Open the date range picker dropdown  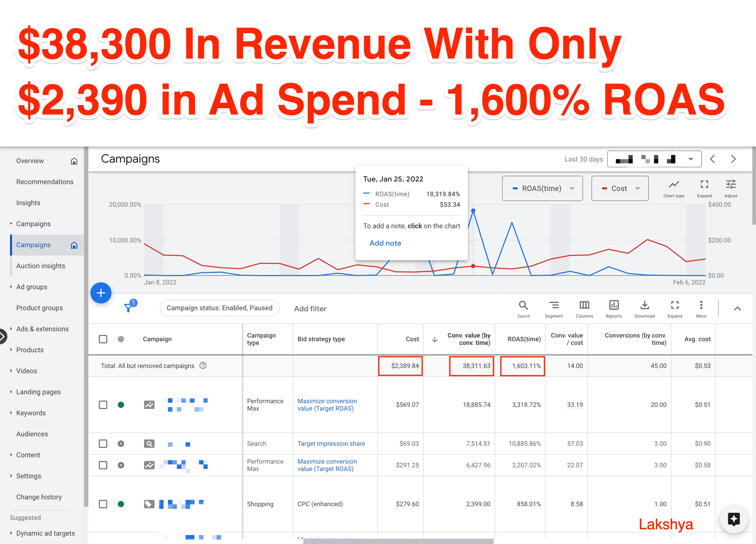click(x=654, y=159)
